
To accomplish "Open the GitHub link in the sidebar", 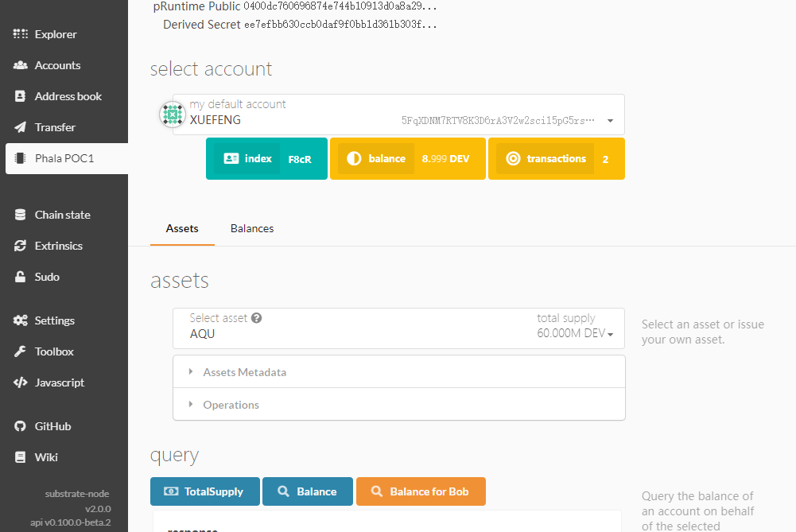I will click(x=52, y=426).
